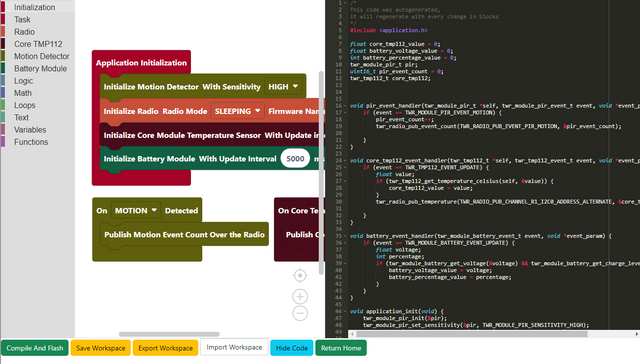The width and height of the screenshot is (640, 364).
Task: Collapse code fold arrow at line 16
Action: click(x=345, y=106)
